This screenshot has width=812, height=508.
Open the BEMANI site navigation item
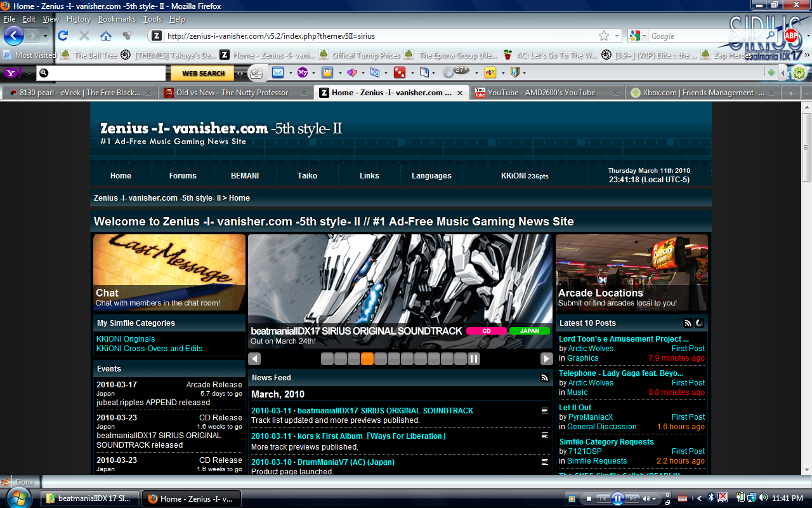(x=245, y=176)
